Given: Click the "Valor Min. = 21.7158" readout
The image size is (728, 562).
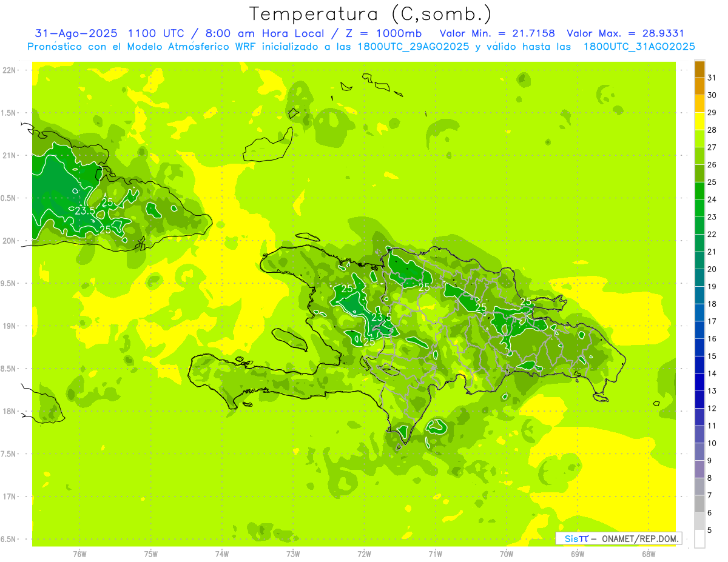Looking at the screenshot, I should coord(499,33).
